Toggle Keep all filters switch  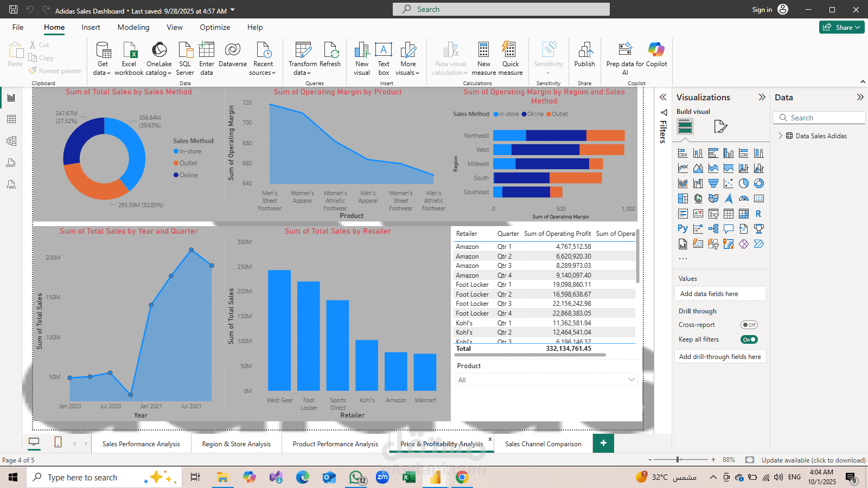(x=749, y=339)
